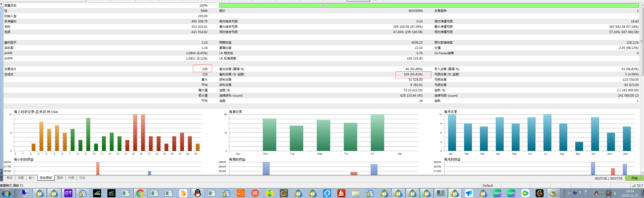Go to the 输入 tab
644x198 pixels.
(32, 178)
